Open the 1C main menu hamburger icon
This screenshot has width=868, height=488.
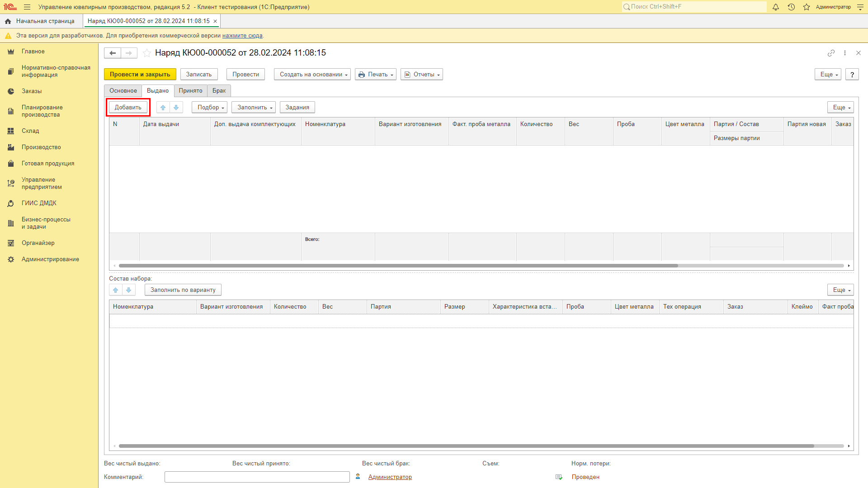point(27,7)
